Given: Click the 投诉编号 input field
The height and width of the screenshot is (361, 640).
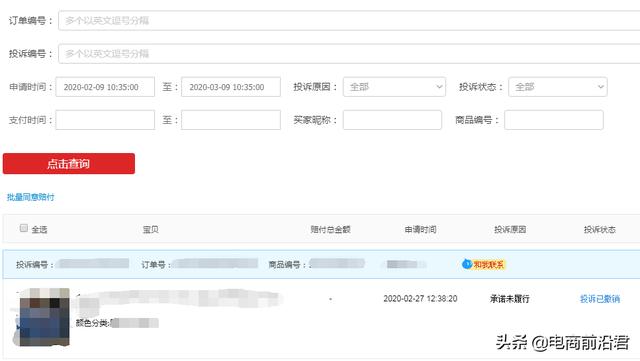Looking at the screenshot, I should click(349, 53).
